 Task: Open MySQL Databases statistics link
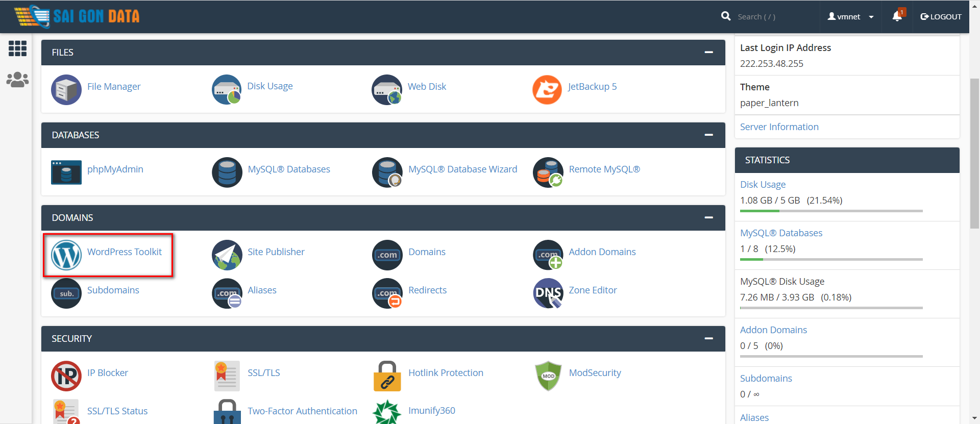click(x=781, y=233)
